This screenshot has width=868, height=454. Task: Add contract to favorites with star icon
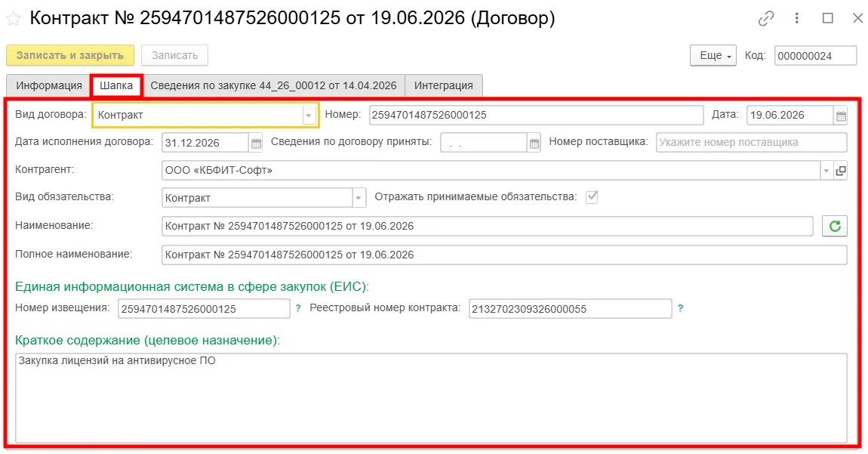tap(14, 19)
